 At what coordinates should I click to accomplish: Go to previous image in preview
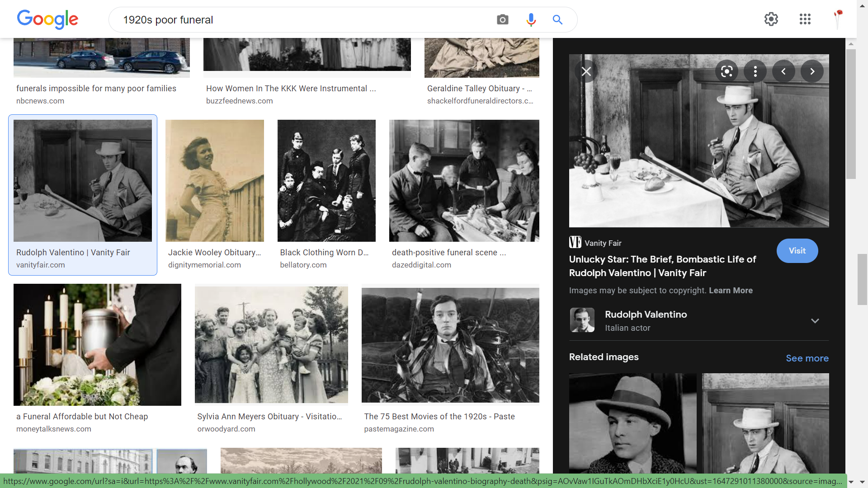point(783,71)
